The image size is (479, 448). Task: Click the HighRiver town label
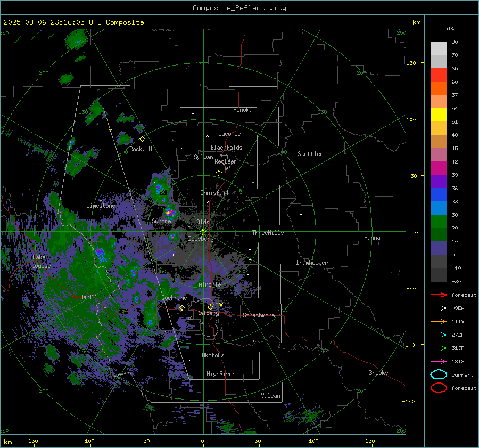[221, 374]
